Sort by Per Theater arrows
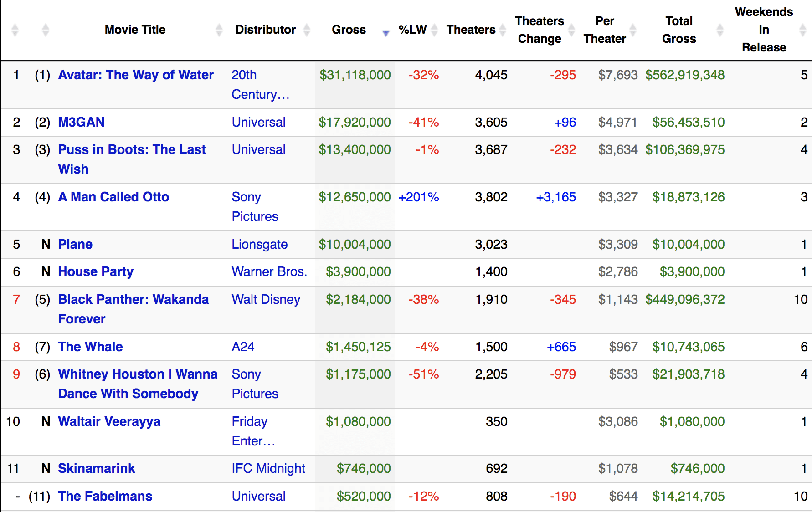This screenshot has height=512, width=812. 633,30
